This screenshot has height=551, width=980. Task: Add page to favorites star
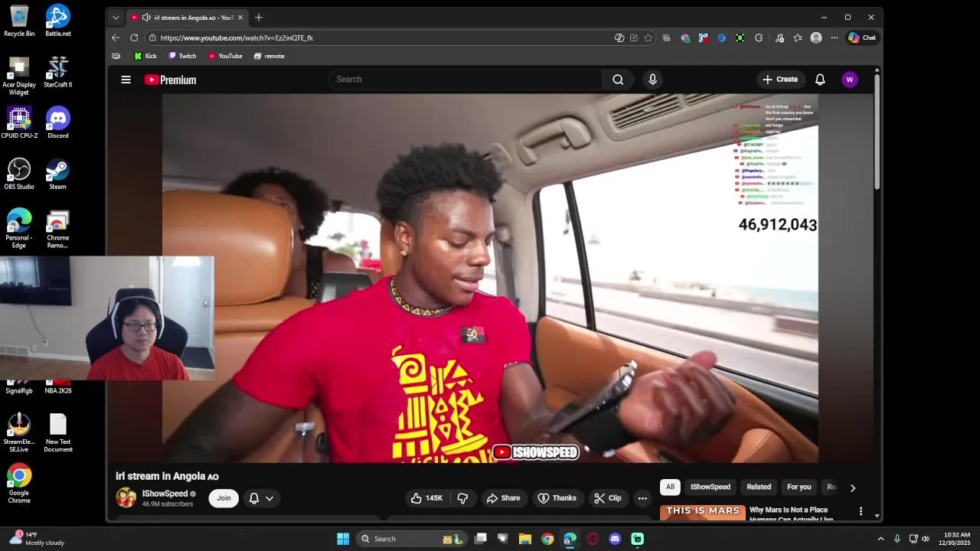(648, 37)
